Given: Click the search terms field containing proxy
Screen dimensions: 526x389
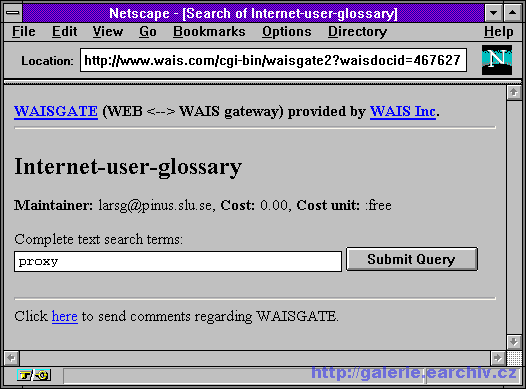Looking at the screenshot, I should pyautogui.click(x=178, y=261).
